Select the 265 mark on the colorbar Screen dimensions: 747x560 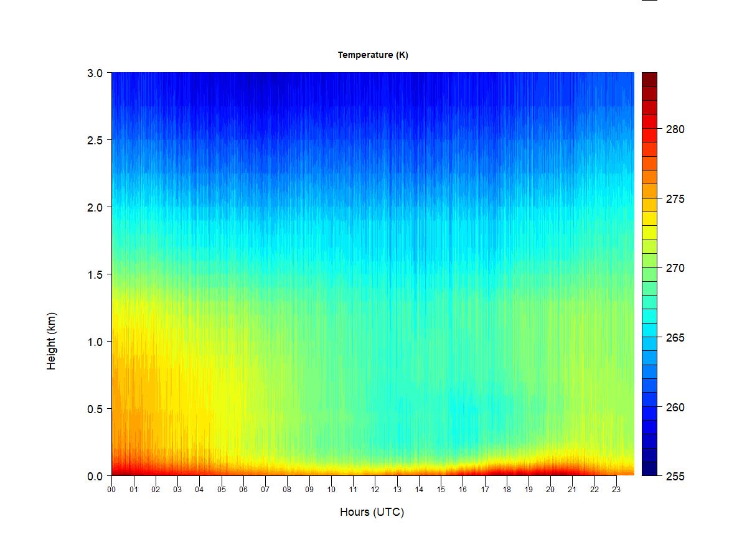point(675,338)
